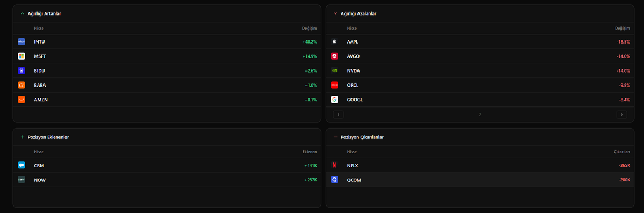Click the MSFT Microsoft logo icon
The height and width of the screenshot is (213, 644).
(x=21, y=56)
